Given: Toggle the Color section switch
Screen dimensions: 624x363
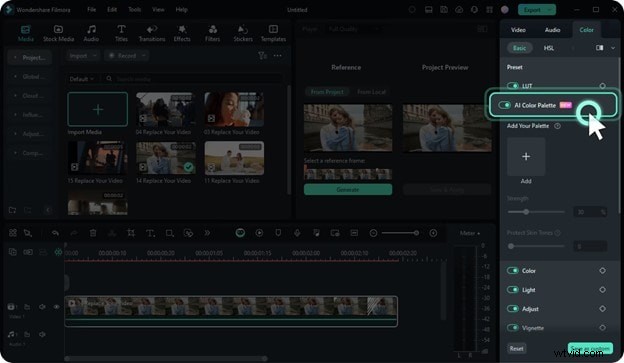Looking at the screenshot, I should coord(513,271).
